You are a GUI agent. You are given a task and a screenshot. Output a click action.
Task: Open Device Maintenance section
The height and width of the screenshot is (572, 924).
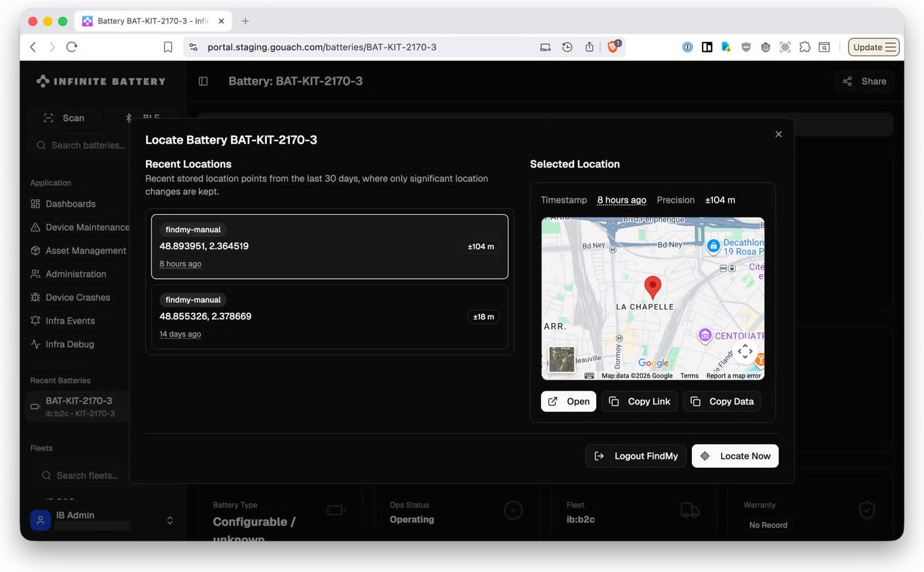pos(80,227)
